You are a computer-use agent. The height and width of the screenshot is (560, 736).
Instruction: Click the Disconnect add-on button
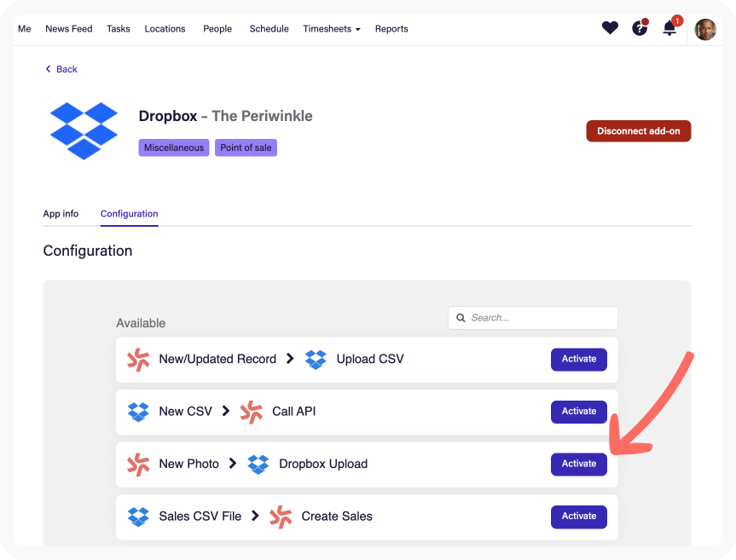pyautogui.click(x=638, y=131)
